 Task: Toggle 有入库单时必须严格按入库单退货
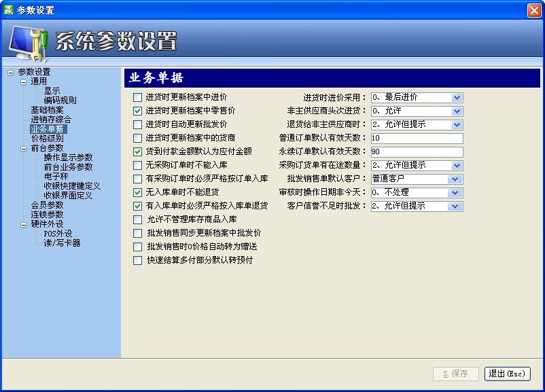pos(138,206)
